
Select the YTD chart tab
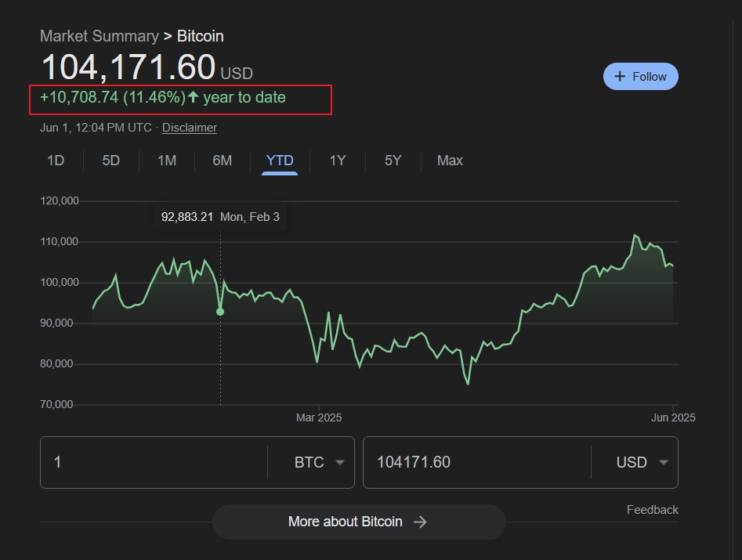click(280, 161)
